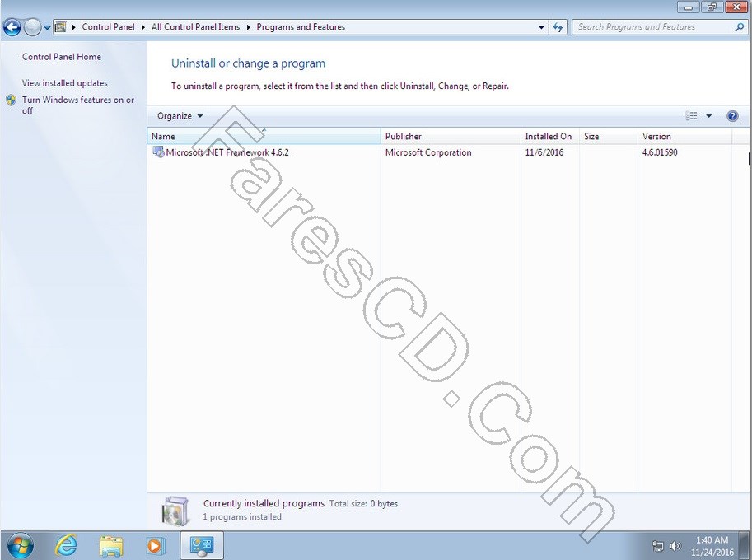Open View installed updates link
The image size is (752, 560).
tap(65, 83)
